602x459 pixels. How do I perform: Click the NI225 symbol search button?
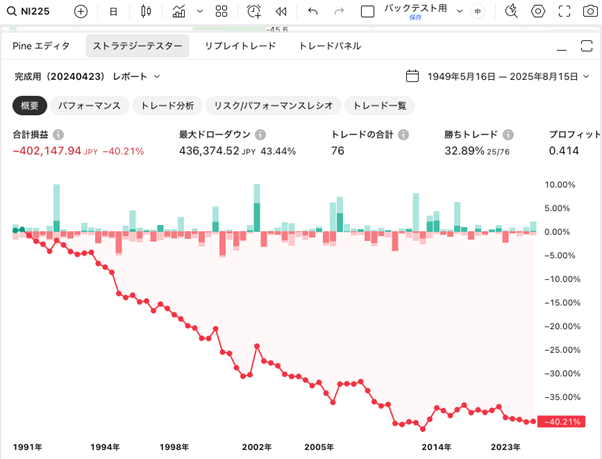click(x=28, y=12)
